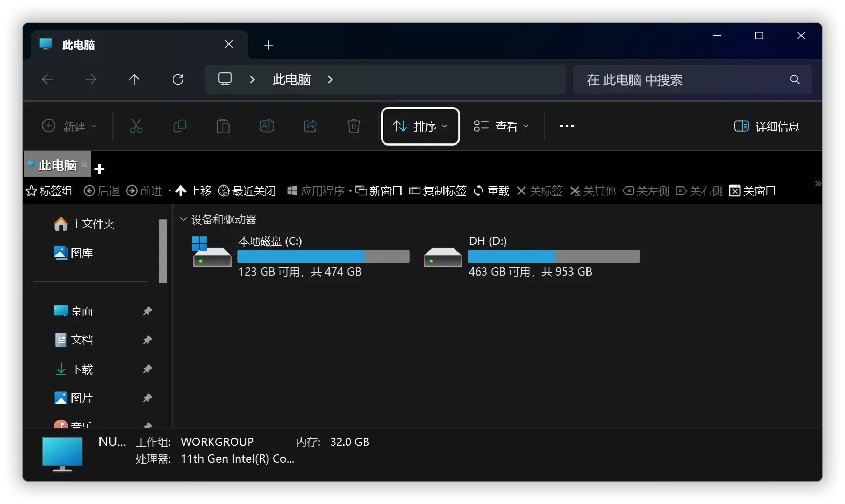Screen dimensions: 845x504
Task: Click the 在 此电脑 中搜索 search field
Action: [x=692, y=79]
